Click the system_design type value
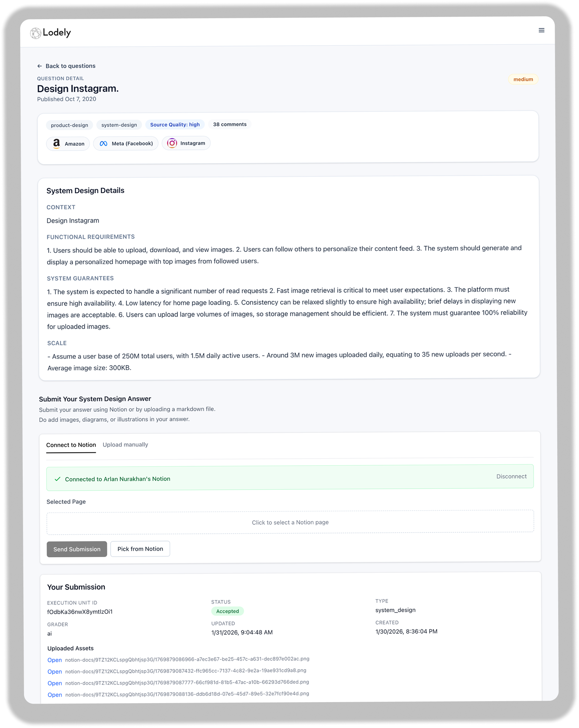The width and height of the screenshot is (579, 728). tap(395, 610)
